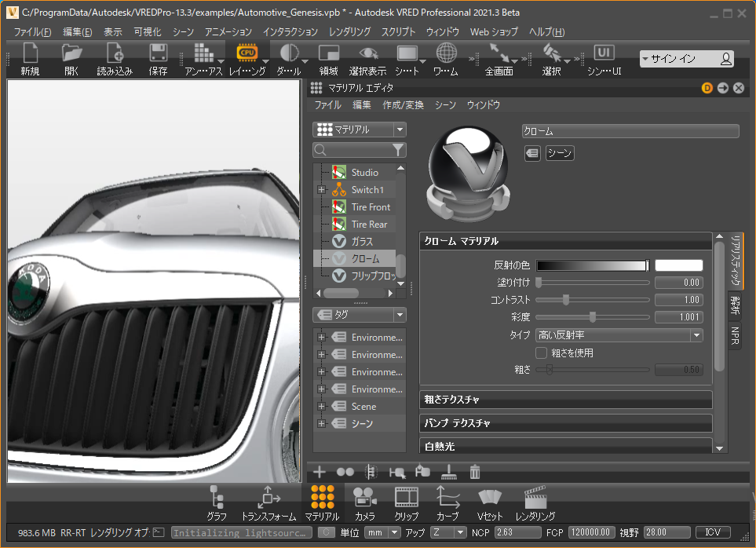Image resolution: width=756 pixels, height=548 pixels.
Task: Click the trash can delete material icon
Action: [475, 472]
